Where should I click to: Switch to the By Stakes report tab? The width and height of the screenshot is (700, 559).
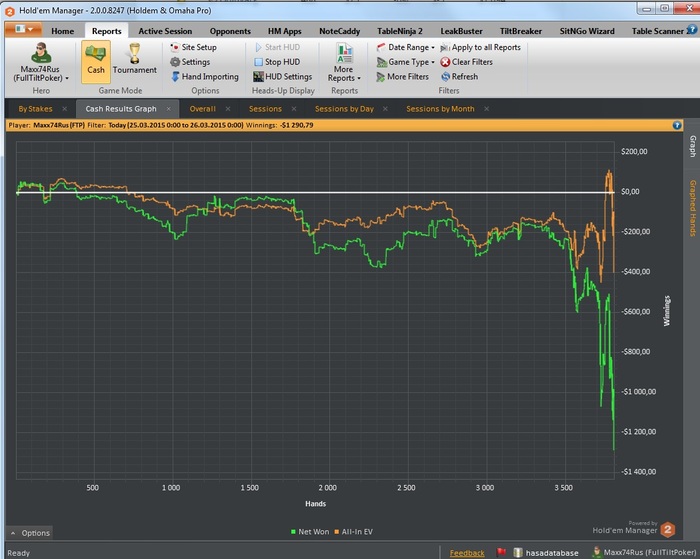click(35, 108)
